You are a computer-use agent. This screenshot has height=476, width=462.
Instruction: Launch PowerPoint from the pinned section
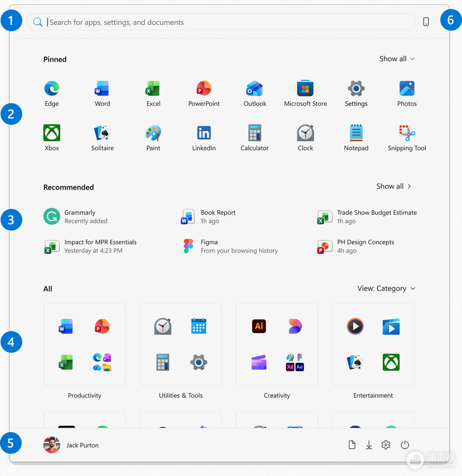pyautogui.click(x=204, y=94)
